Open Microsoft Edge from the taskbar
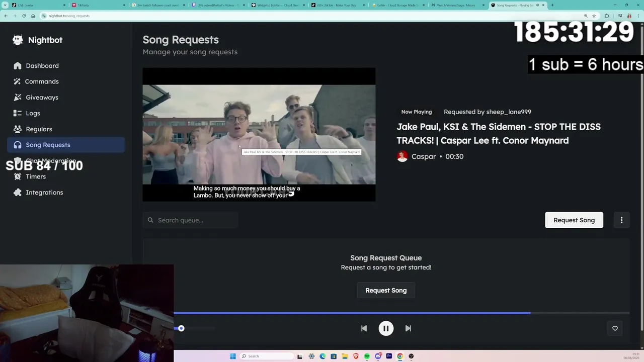 click(x=323, y=356)
